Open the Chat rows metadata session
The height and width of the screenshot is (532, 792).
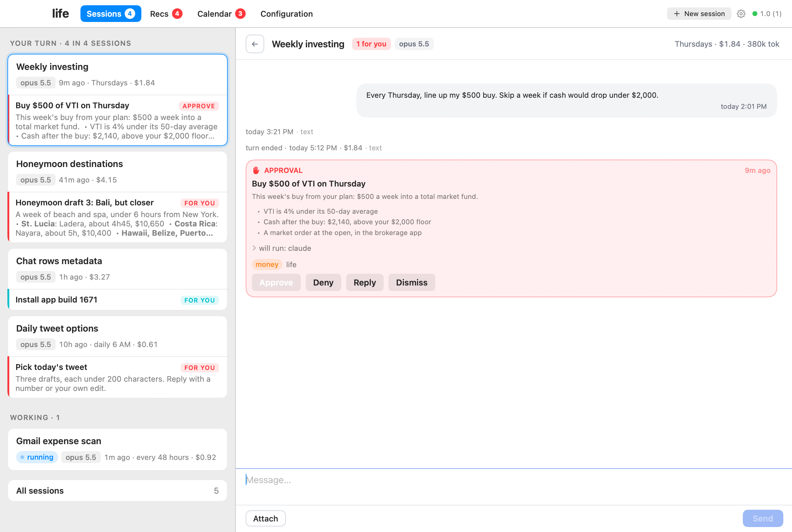[x=118, y=269]
